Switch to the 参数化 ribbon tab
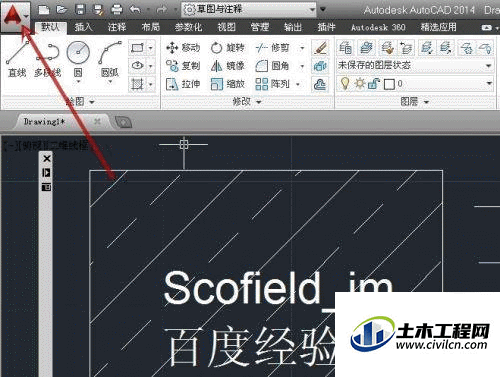The image size is (500, 377). coord(188,27)
